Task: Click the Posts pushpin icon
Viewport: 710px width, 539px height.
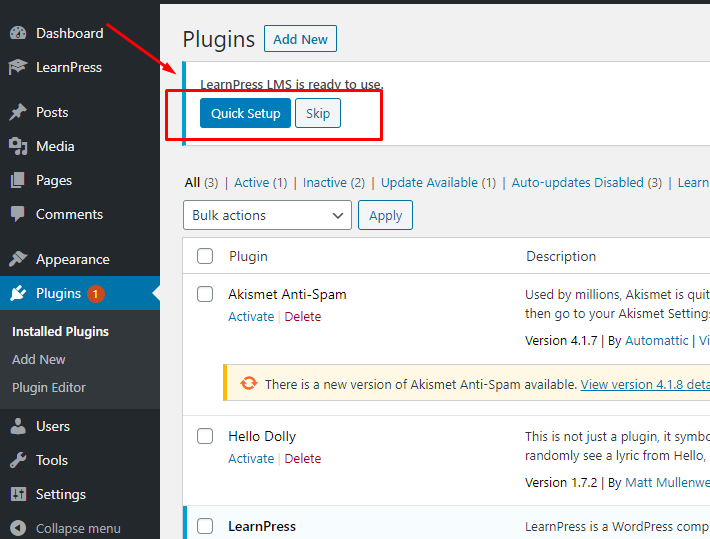Action: click(18, 112)
